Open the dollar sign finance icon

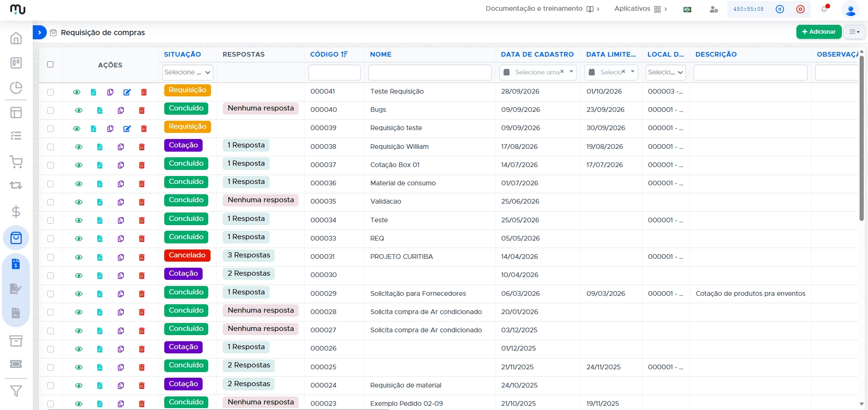point(16,212)
